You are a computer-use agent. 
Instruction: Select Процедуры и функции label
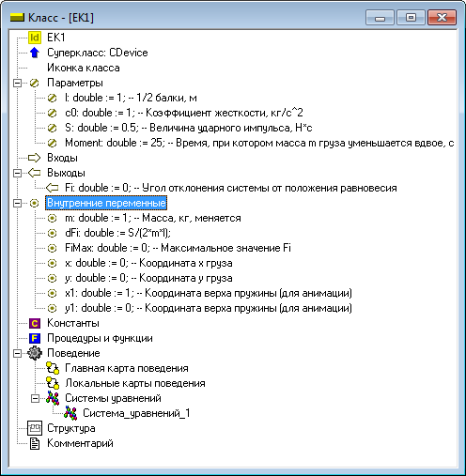tap(100, 338)
